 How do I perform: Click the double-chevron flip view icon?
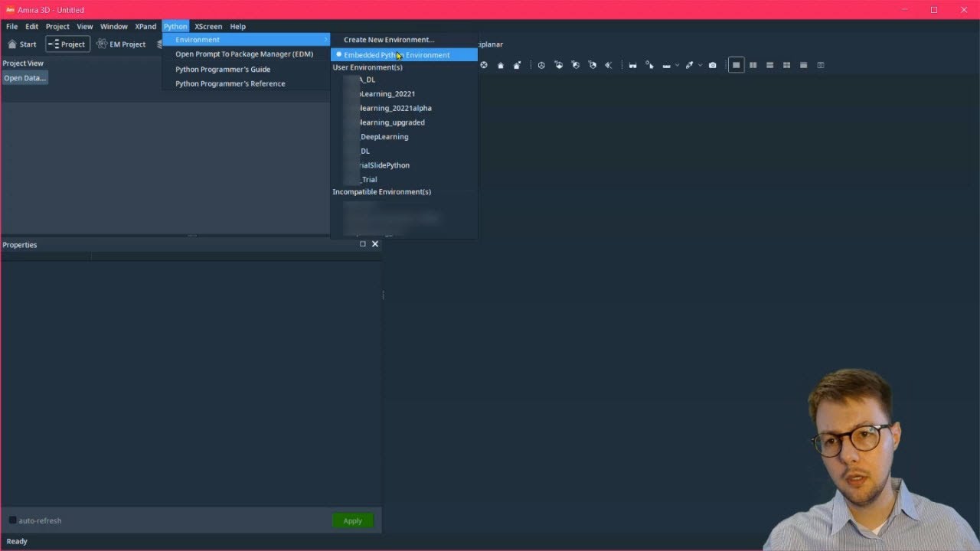pyautogui.click(x=609, y=65)
